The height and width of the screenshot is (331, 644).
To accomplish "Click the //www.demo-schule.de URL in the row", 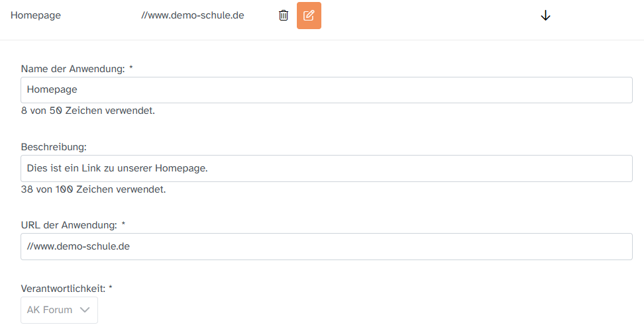I will coord(193,15).
